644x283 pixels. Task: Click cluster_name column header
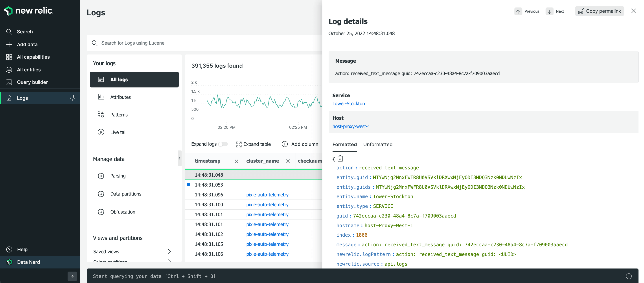click(263, 161)
